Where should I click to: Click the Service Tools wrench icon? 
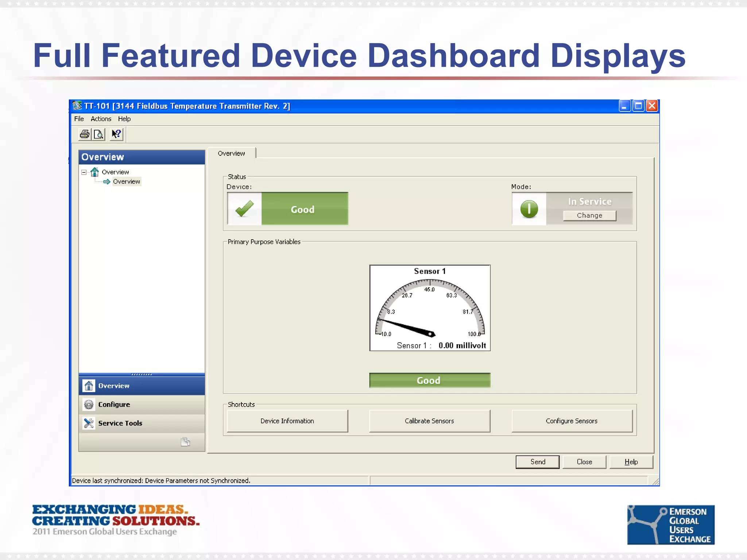pos(89,423)
